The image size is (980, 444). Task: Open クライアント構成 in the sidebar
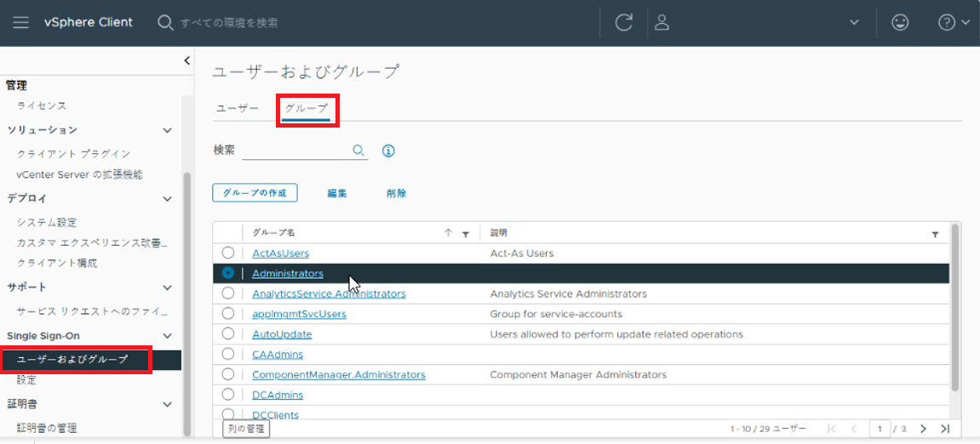(58, 263)
